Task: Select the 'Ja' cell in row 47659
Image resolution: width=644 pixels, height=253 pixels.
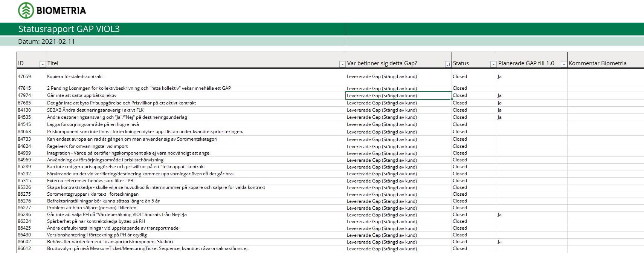Action: pyautogui.click(x=532, y=77)
